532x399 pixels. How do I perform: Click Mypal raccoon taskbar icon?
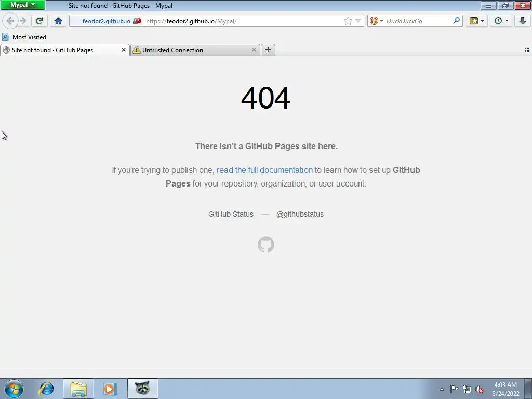click(142, 389)
